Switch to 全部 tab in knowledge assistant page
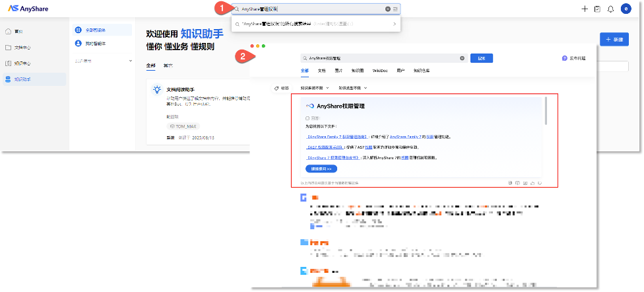The image size is (644, 292). point(150,66)
